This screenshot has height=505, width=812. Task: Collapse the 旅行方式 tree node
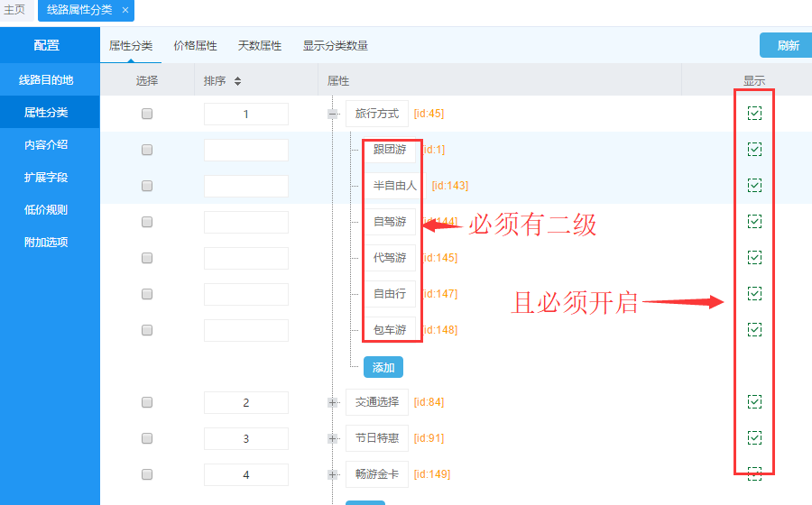click(333, 115)
